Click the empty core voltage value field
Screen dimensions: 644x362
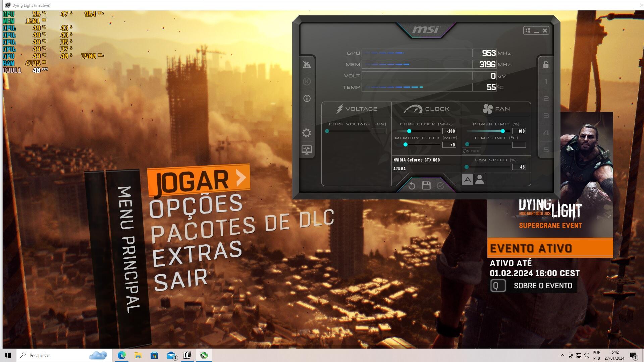pyautogui.click(x=379, y=131)
